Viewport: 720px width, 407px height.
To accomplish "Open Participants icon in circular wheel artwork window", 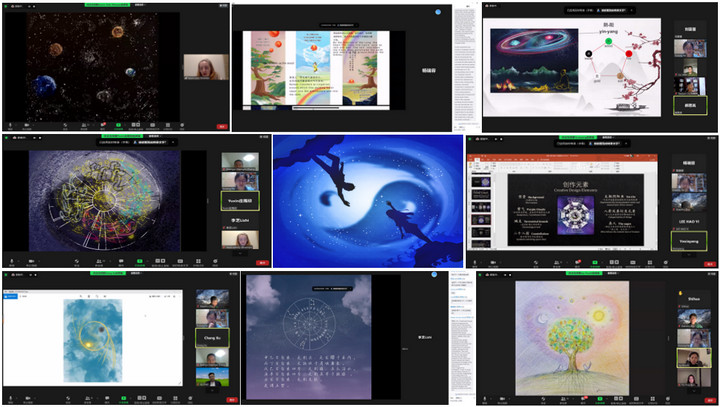I will click(101, 260).
